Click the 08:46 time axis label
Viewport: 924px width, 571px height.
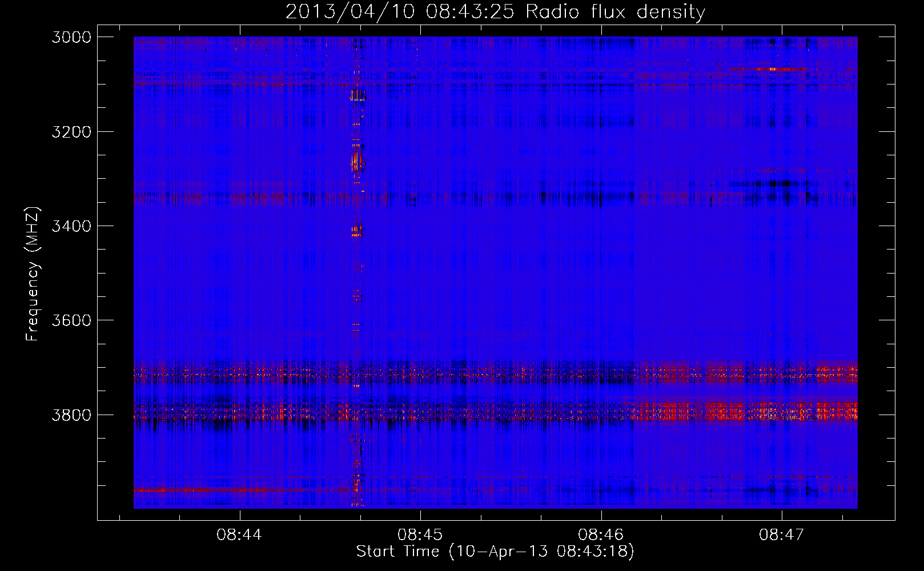(x=601, y=535)
